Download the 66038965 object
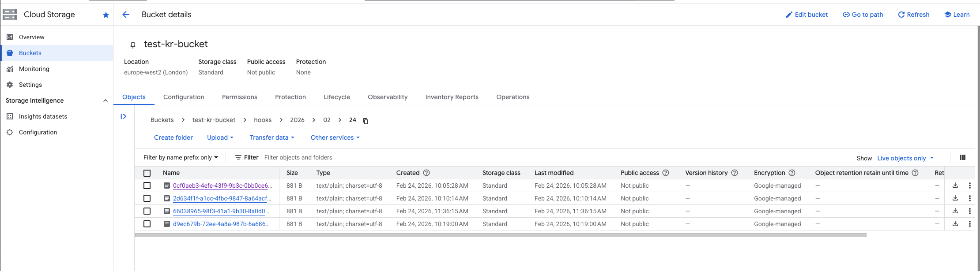The width and height of the screenshot is (980, 271). 955,211
